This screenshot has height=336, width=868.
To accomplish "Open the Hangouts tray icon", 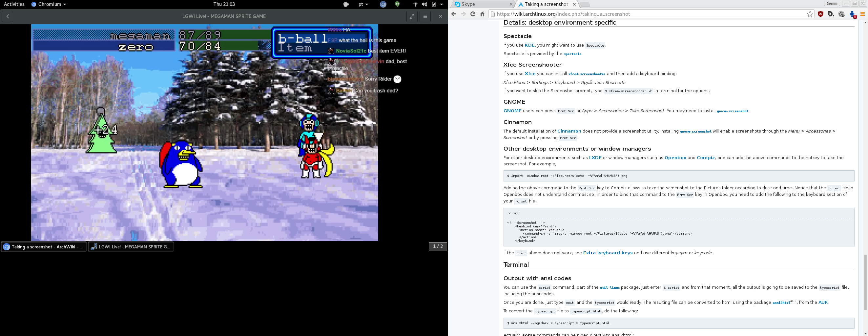I will tap(397, 4).
